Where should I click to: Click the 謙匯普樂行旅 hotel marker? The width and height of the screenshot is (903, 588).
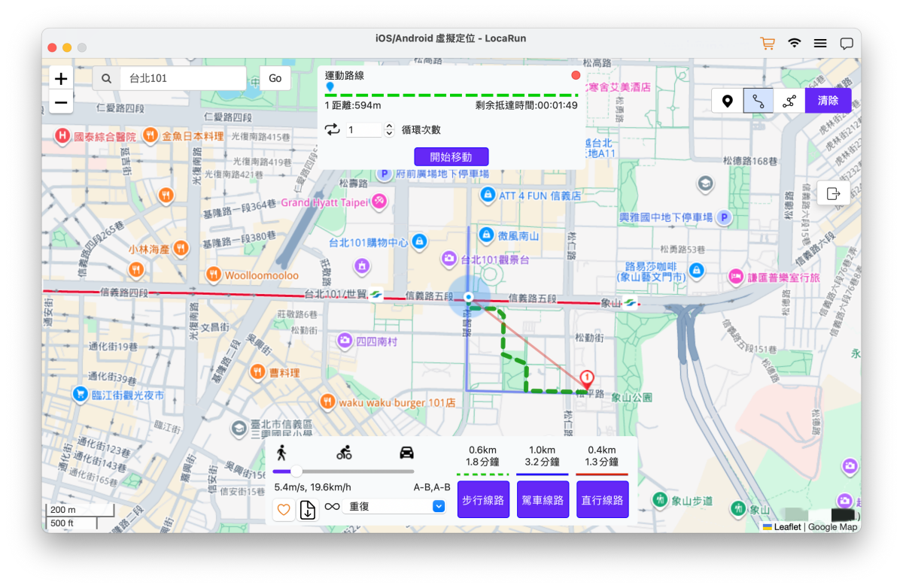[x=736, y=277]
